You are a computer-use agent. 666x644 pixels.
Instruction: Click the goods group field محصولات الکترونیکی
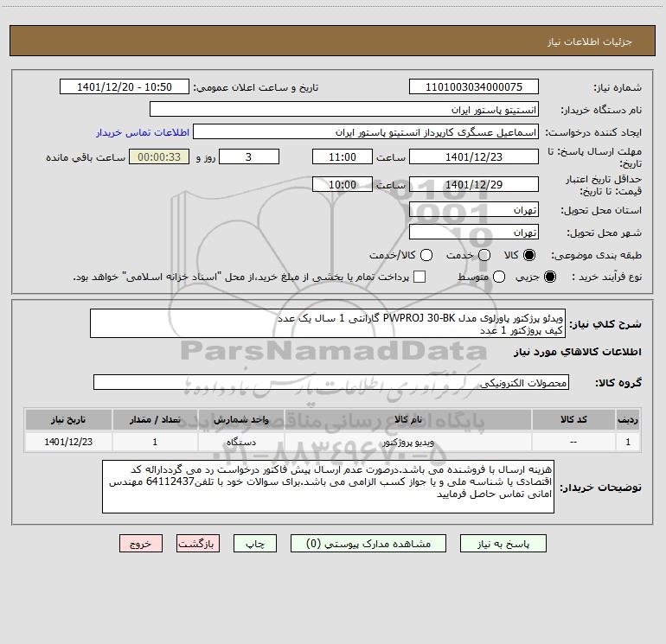click(331, 382)
